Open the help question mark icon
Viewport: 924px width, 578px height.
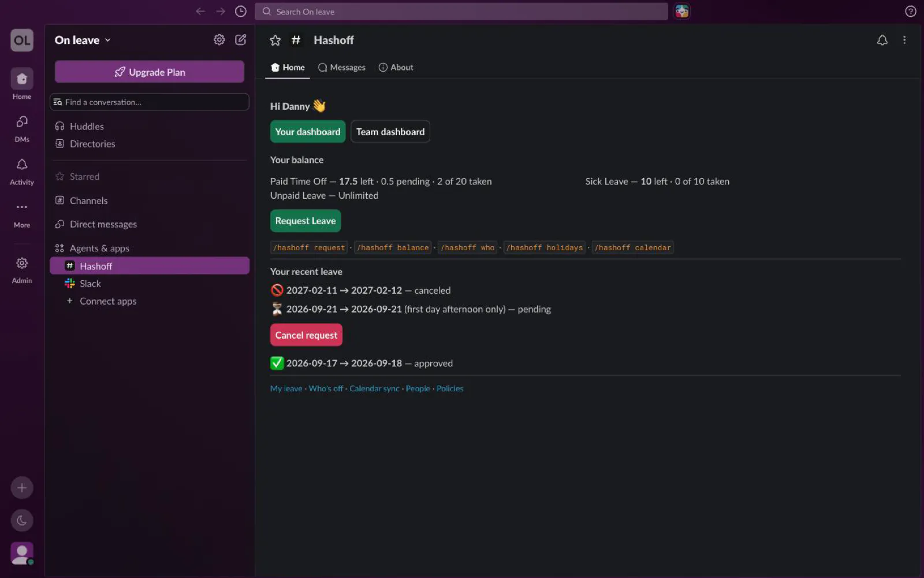(911, 12)
